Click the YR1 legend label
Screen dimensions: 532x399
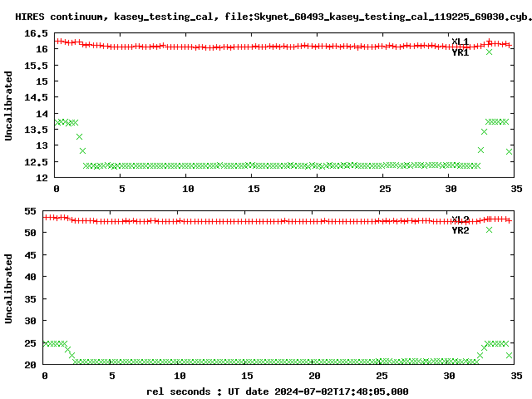[x=461, y=52]
